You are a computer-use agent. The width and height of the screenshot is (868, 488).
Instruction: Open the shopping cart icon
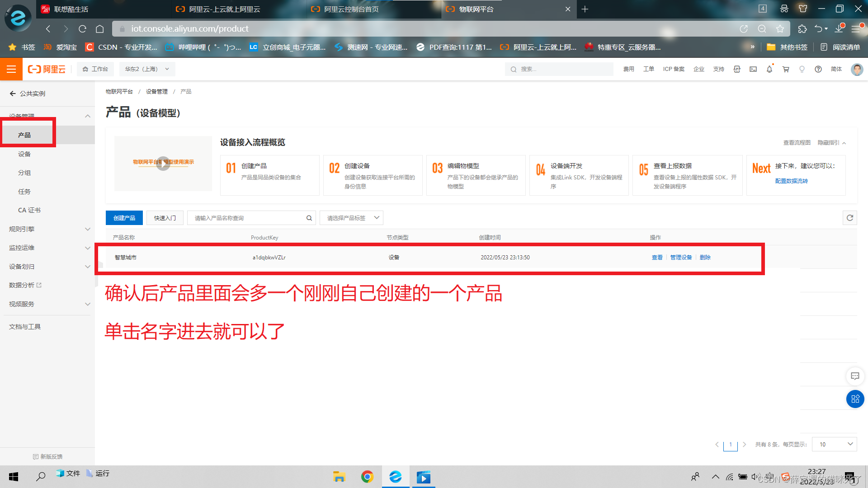(x=786, y=69)
